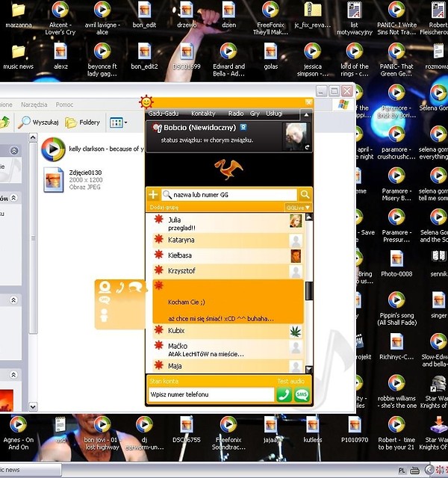Collapse the second Explorer sidebar panel chevron

click(13, 198)
